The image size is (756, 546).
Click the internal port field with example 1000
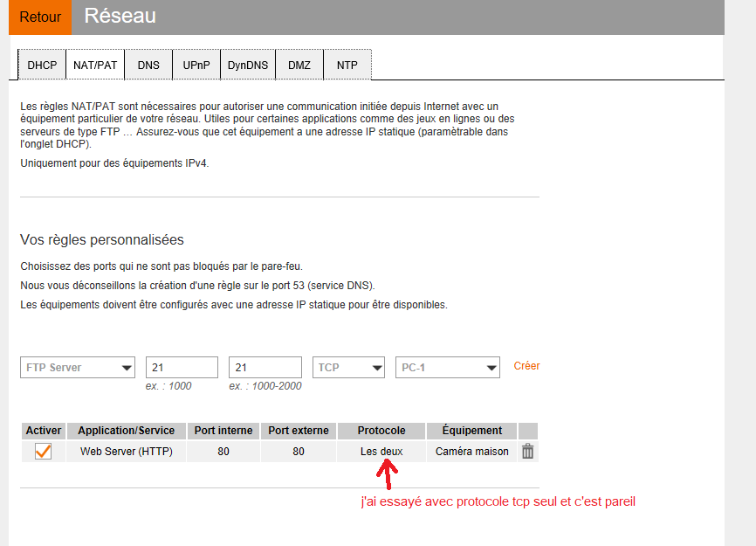point(182,368)
